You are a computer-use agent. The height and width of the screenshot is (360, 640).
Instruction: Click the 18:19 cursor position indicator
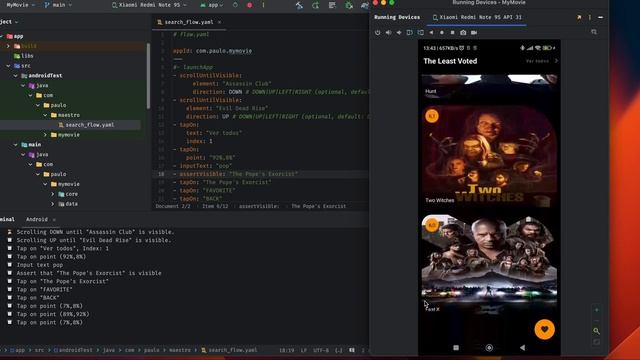tap(287, 350)
